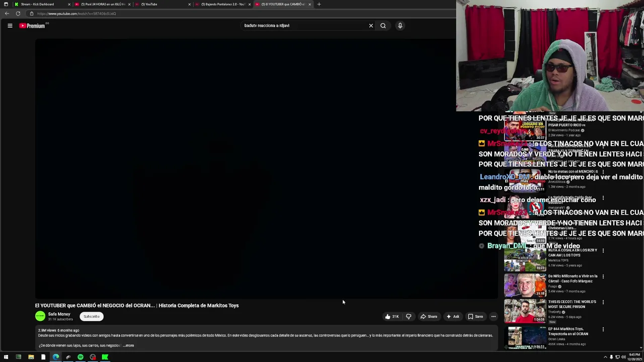Open the Safe Money channel avatar

click(x=40, y=316)
